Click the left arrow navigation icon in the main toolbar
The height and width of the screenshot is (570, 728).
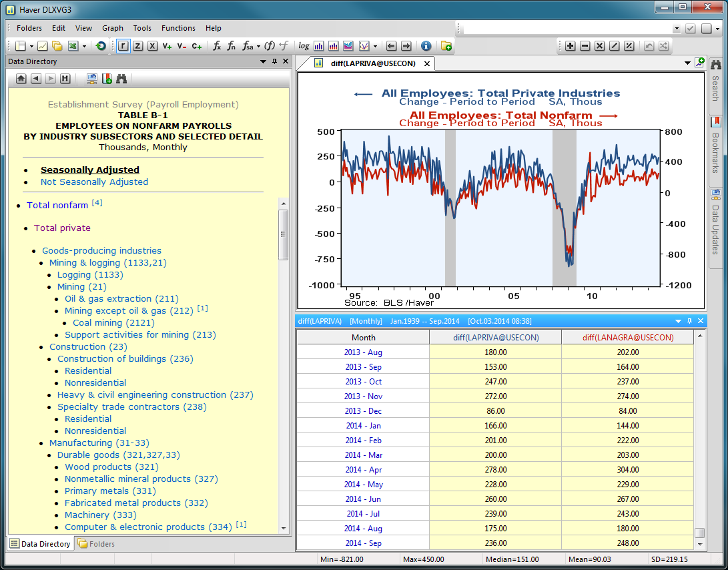click(392, 46)
